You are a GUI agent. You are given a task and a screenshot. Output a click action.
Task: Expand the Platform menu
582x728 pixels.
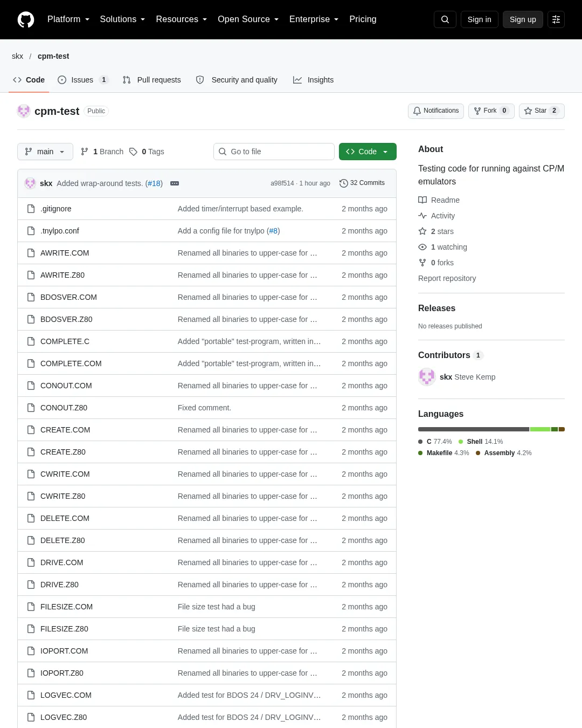68,19
